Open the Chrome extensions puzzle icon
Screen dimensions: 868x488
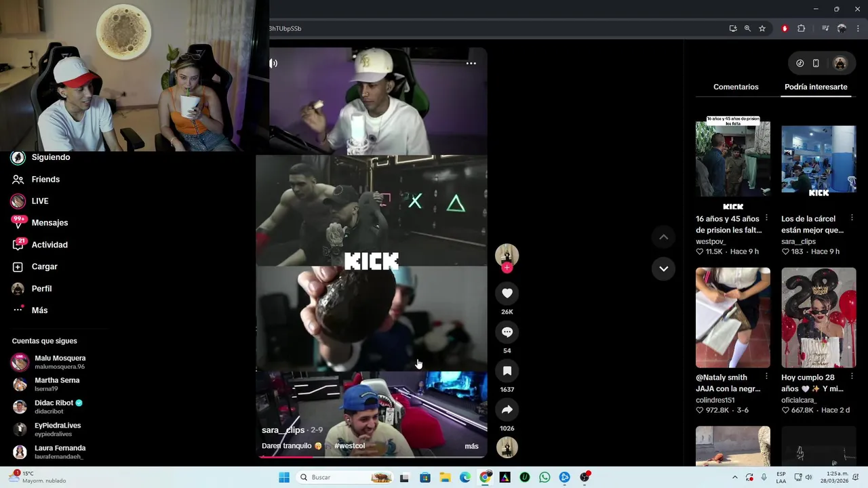[802, 28]
